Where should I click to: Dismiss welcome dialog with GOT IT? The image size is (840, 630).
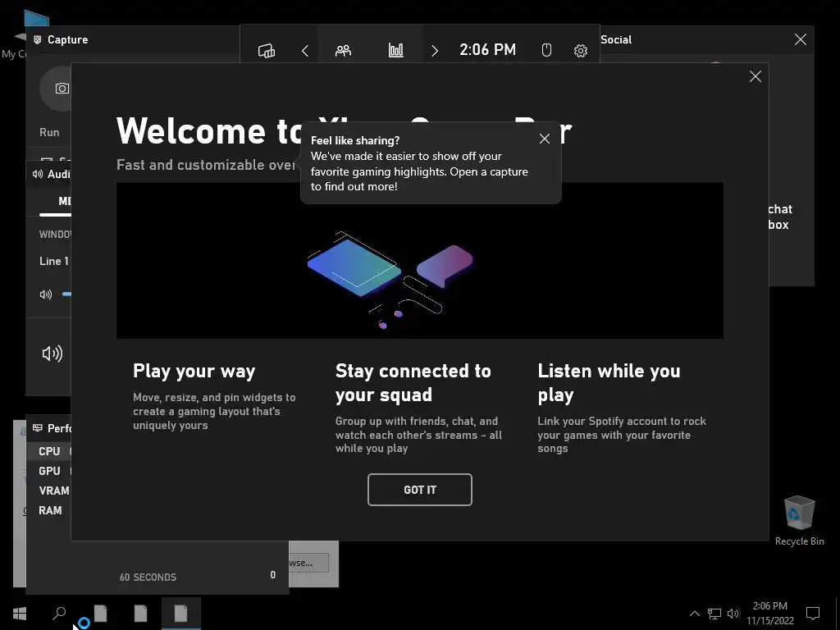pyautogui.click(x=419, y=490)
